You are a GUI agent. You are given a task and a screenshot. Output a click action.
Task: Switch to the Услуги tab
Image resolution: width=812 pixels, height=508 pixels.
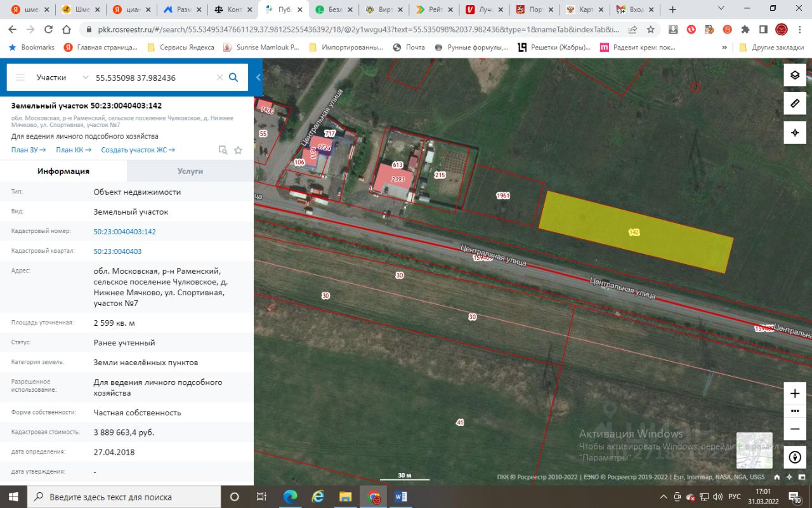pyautogui.click(x=190, y=171)
